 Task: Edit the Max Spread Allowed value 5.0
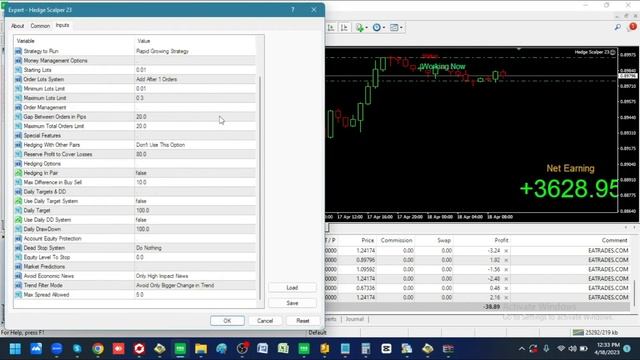pos(195,295)
